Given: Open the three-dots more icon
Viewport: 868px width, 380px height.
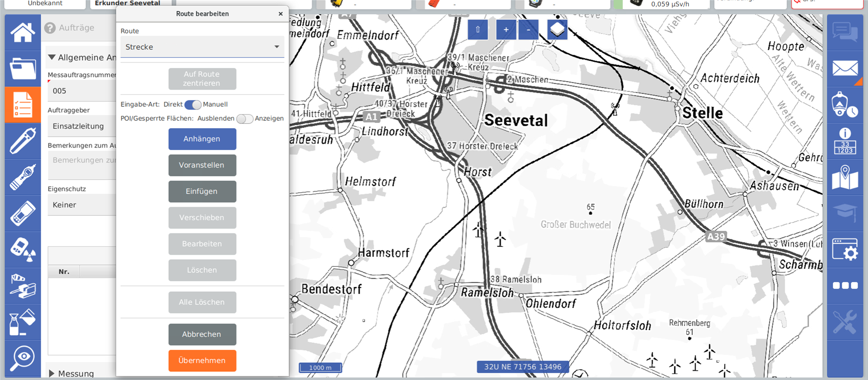Looking at the screenshot, I should [x=845, y=285].
